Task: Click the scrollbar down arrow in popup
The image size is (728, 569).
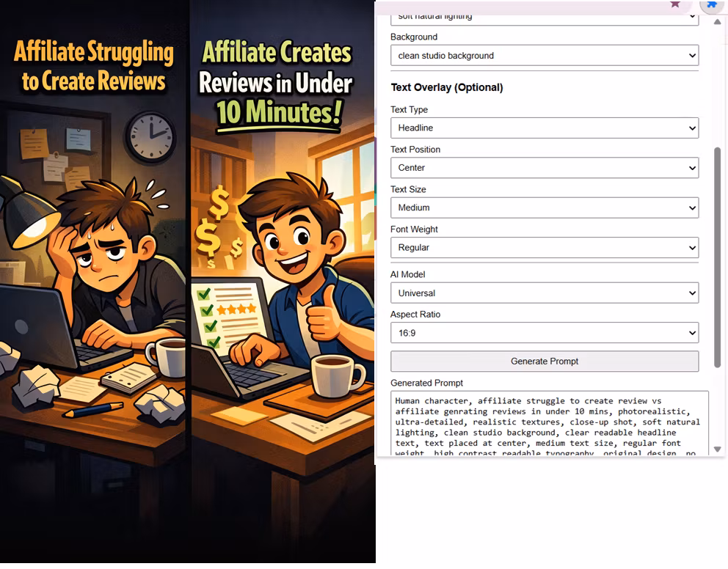Action: click(717, 449)
